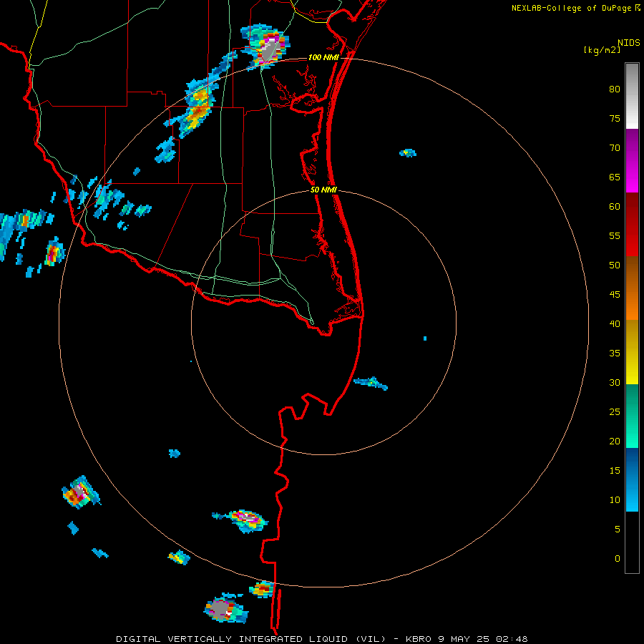Click the 02:48 timestamp in the caption

(512, 639)
